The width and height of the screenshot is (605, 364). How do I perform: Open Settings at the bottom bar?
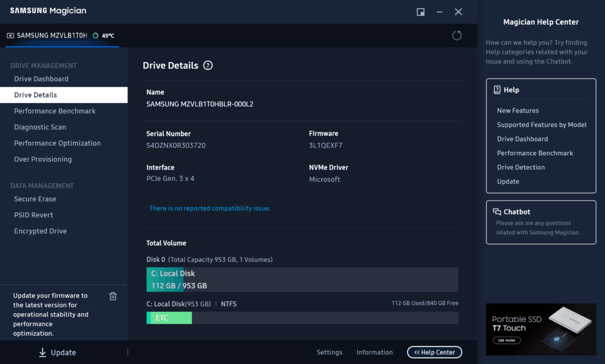329,352
